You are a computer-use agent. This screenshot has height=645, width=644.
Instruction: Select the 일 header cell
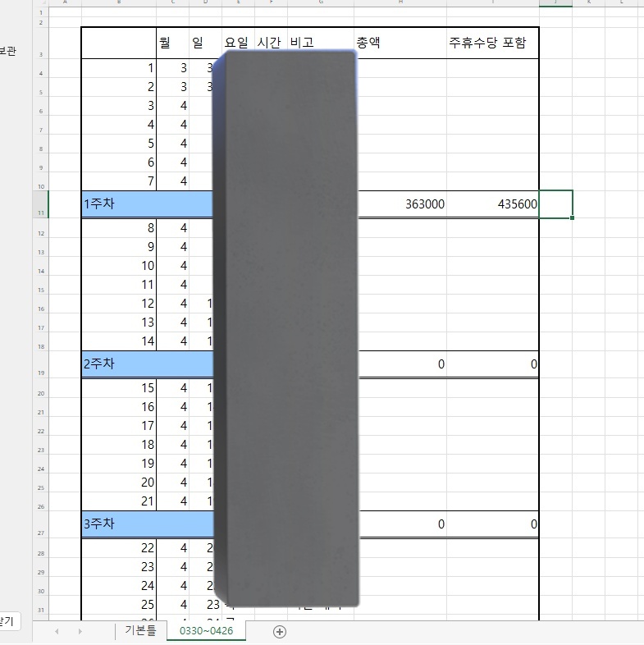[205, 43]
